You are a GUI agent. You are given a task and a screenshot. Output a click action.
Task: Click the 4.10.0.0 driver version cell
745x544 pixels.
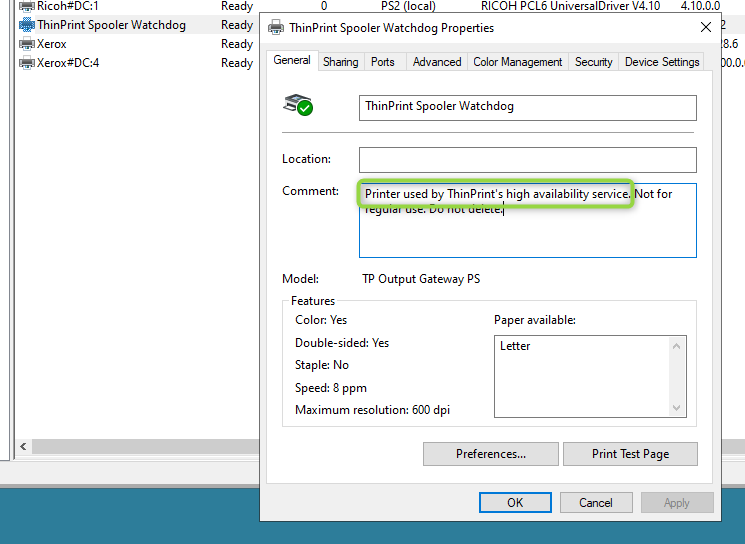700,6
